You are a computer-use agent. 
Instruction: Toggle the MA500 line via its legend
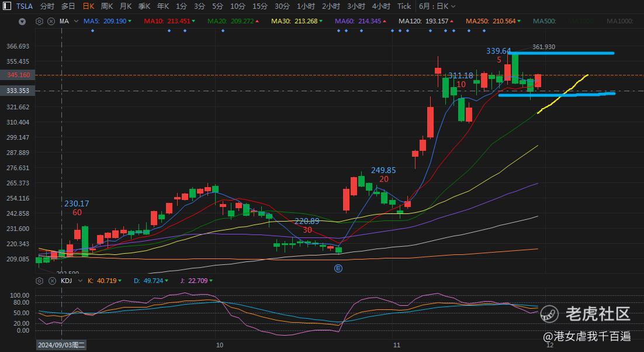coord(545,21)
